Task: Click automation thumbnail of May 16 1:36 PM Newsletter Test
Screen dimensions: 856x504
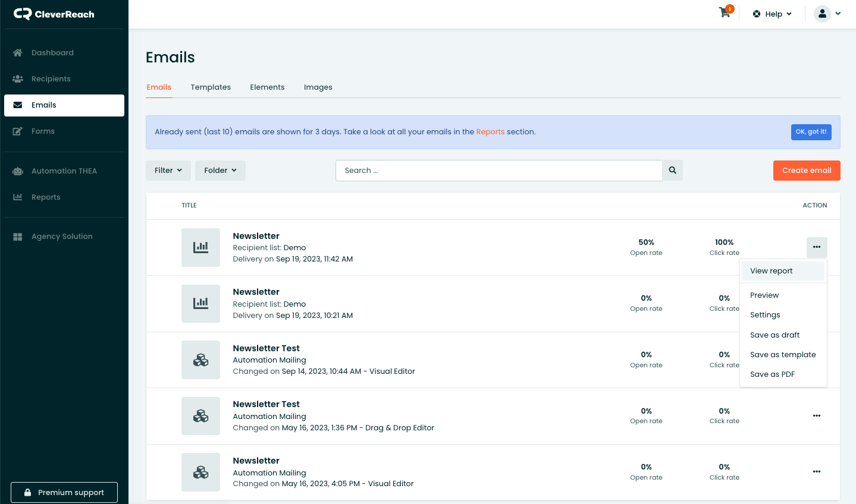Action: (x=201, y=416)
